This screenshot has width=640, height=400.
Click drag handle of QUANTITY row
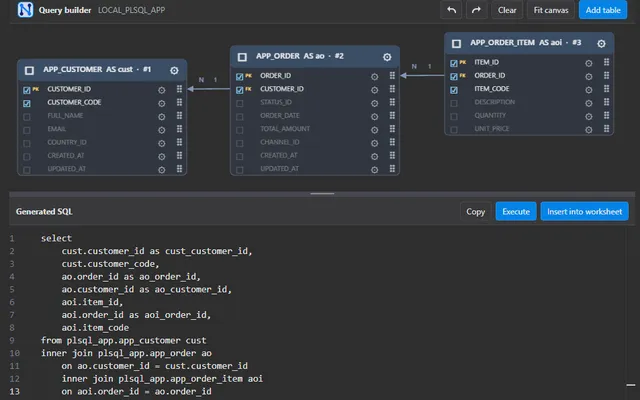tap(607, 116)
